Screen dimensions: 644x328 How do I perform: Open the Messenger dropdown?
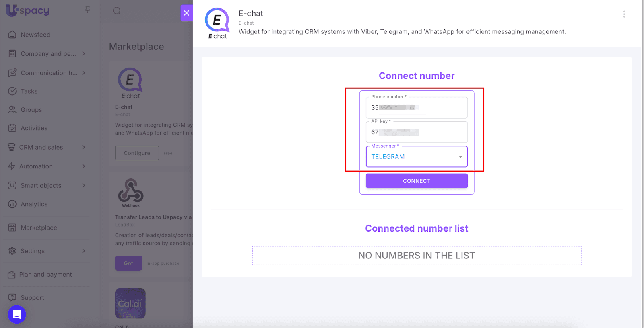pos(417,157)
